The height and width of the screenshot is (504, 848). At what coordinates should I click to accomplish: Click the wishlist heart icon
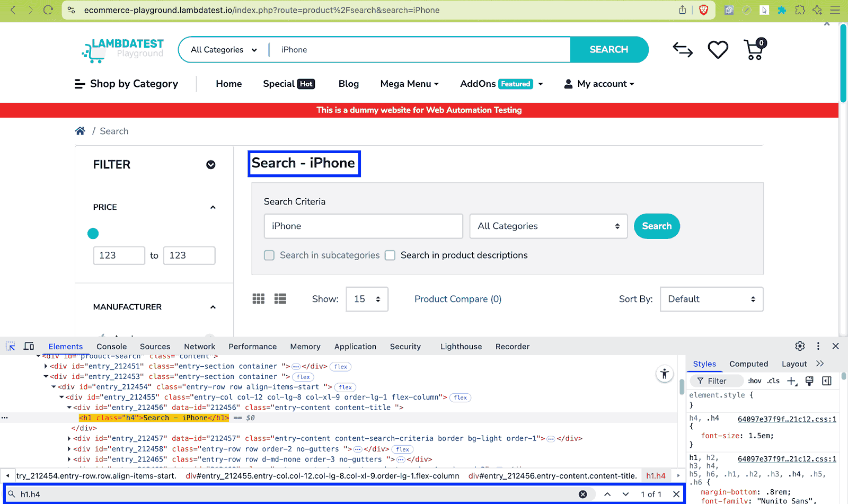click(x=718, y=49)
